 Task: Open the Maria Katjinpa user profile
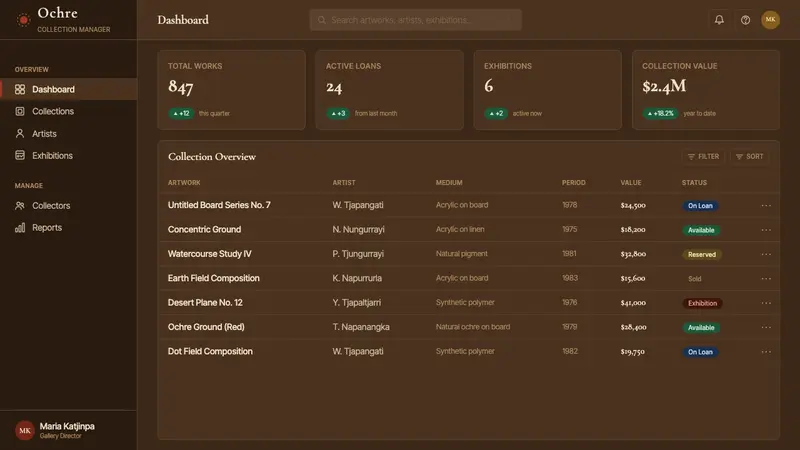click(68, 430)
